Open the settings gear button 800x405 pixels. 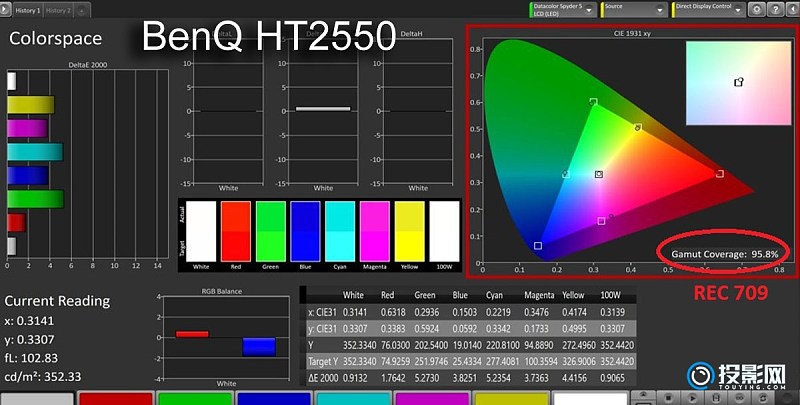click(757, 9)
